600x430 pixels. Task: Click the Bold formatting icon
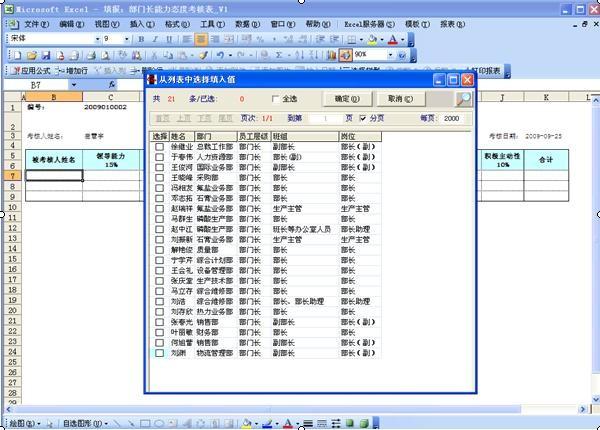(141, 39)
